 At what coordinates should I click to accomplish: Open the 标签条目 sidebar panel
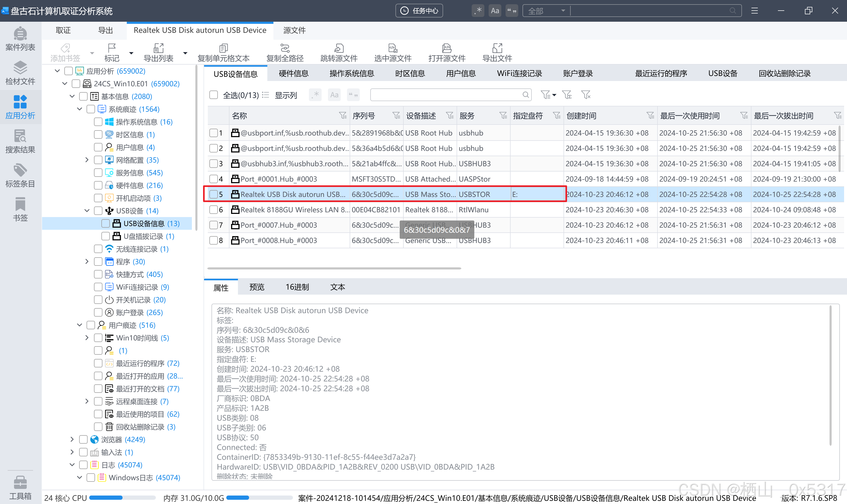20,175
